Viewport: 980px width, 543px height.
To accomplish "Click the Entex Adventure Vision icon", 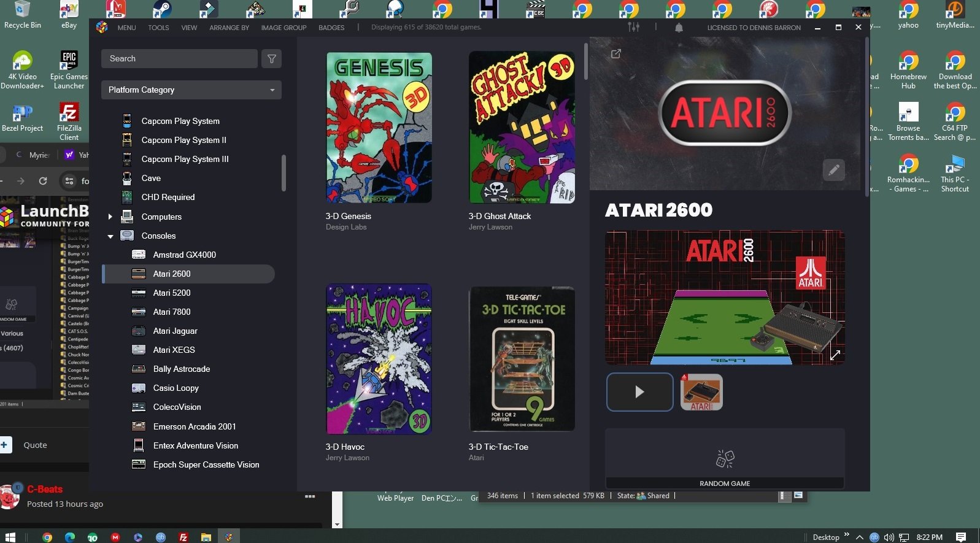I will [x=139, y=445].
